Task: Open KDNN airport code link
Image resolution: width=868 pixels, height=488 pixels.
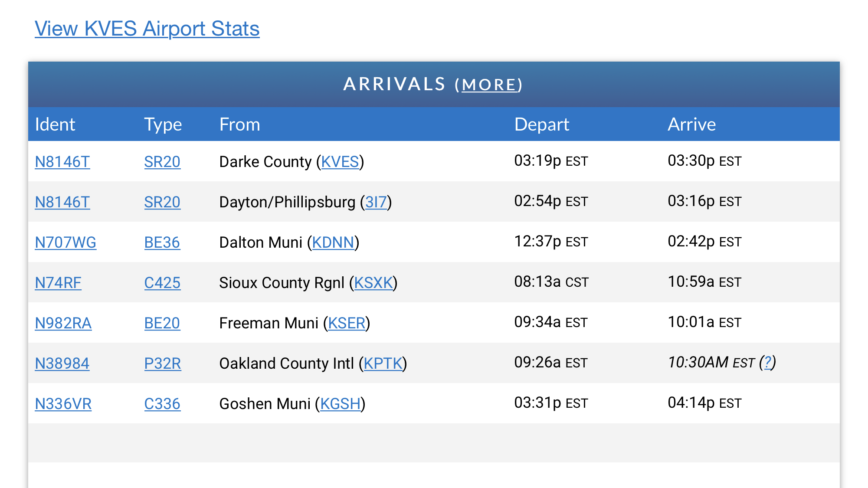Action: pos(333,242)
